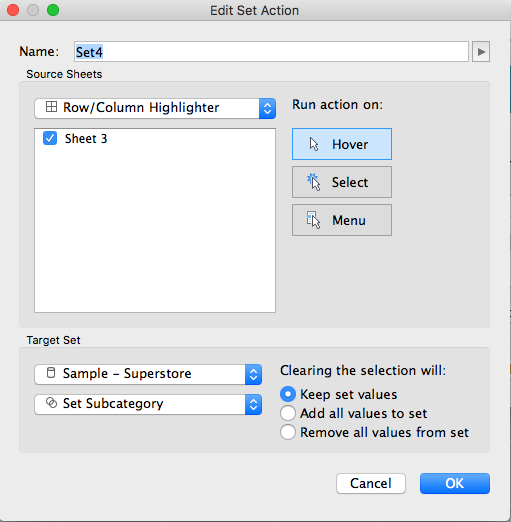This screenshot has height=522, width=511.
Task: Choose Add all values to set
Action: [288, 413]
